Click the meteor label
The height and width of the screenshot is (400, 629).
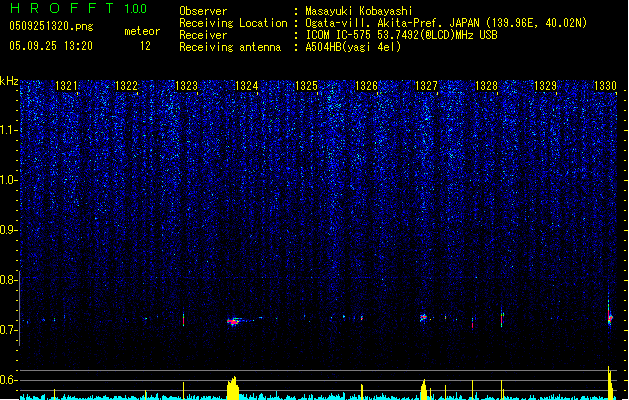[142, 31]
